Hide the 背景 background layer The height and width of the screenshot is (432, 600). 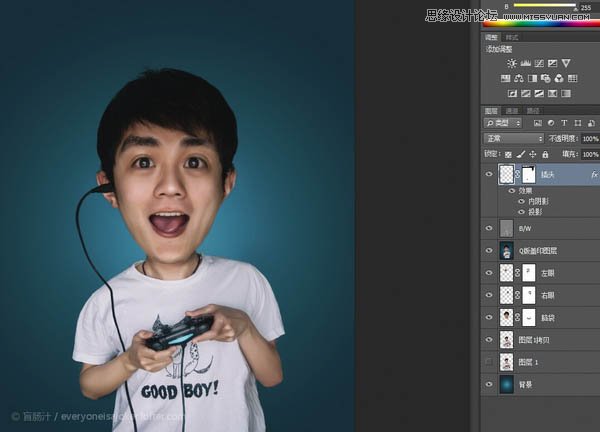click(489, 384)
